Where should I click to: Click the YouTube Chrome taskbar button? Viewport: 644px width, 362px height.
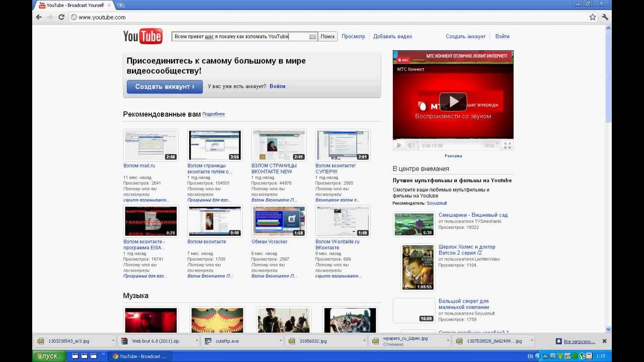click(x=139, y=356)
